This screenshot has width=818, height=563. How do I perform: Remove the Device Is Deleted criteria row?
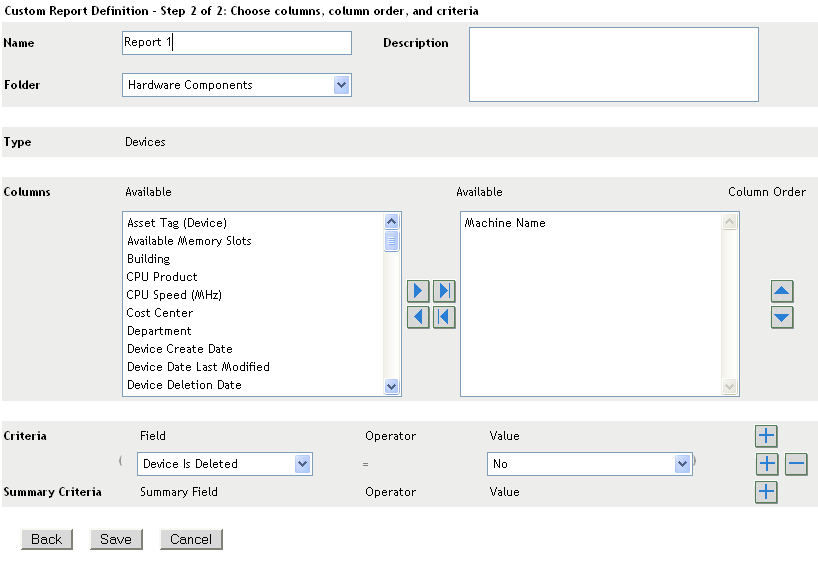click(796, 464)
